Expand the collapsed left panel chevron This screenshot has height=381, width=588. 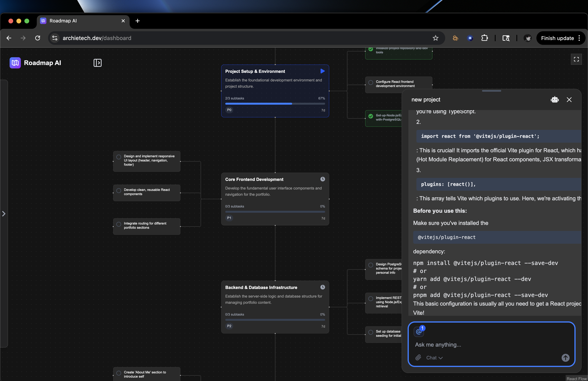point(4,214)
